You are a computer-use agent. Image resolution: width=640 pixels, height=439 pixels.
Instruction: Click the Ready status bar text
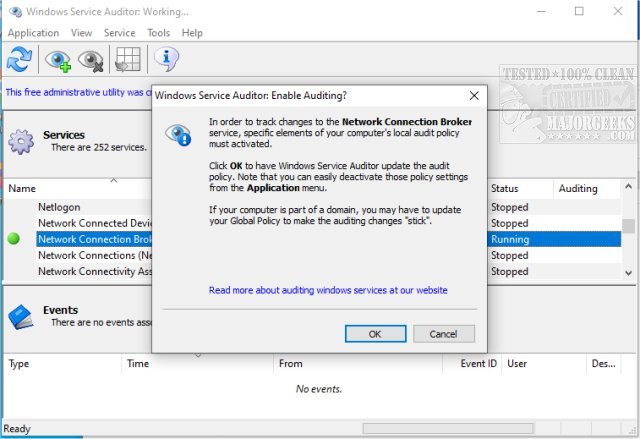(17, 429)
